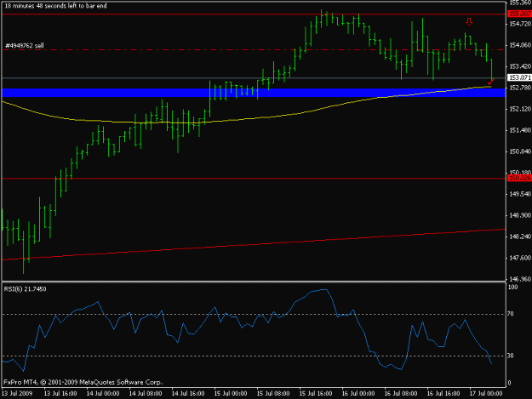Screen dimensions: 532x399
Task: Click the '13 Jul 16:00' time label
Action: (x=60, y=393)
